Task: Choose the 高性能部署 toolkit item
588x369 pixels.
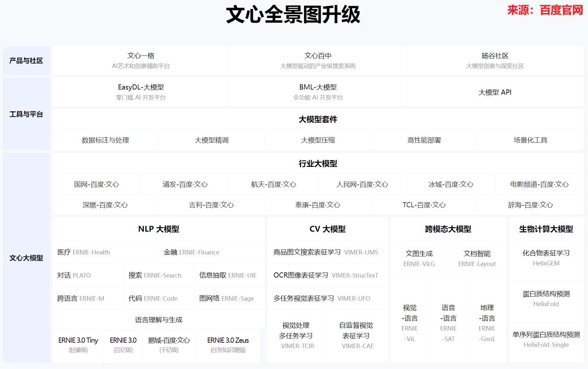Action: pos(424,140)
